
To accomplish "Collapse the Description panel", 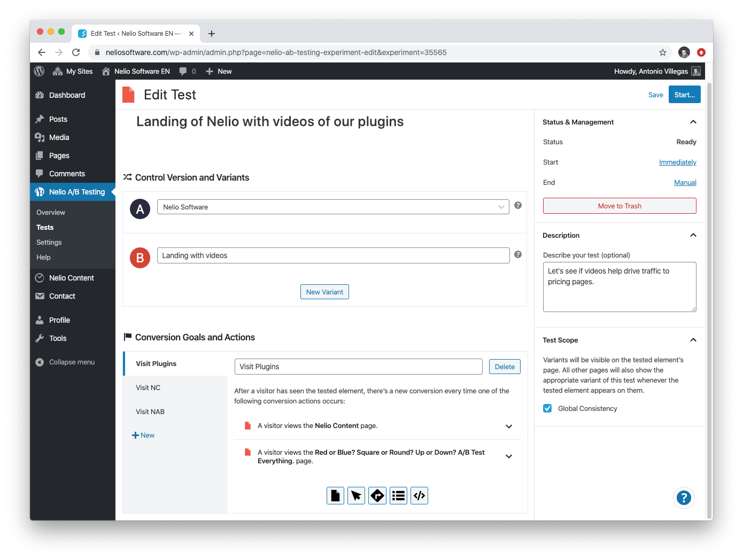I will click(693, 235).
